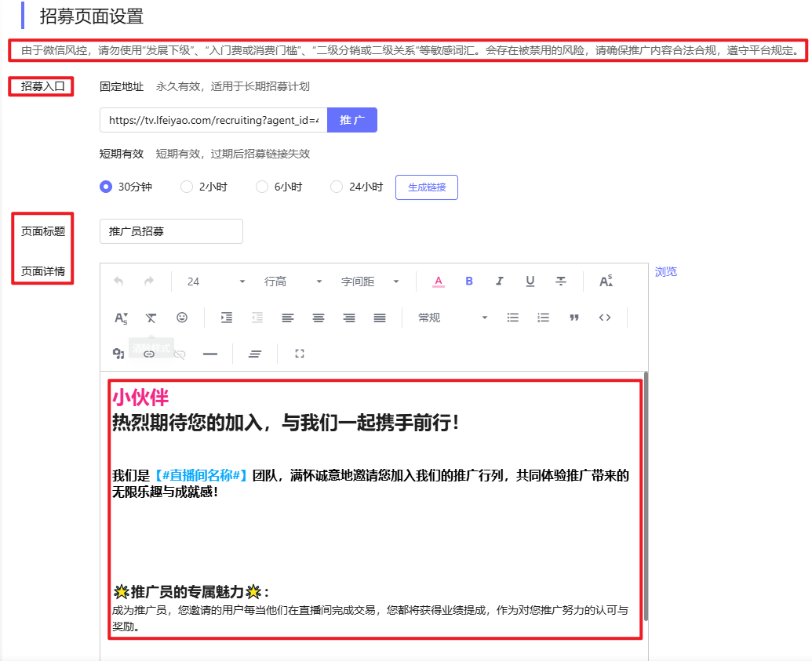
Task: Create a numbered list
Action: (x=543, y=318)
